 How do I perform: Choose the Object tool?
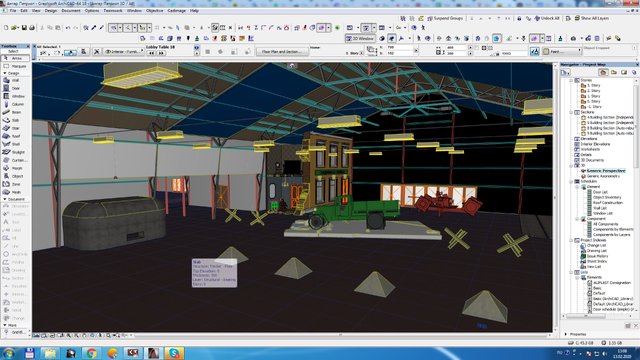[15, 176]
